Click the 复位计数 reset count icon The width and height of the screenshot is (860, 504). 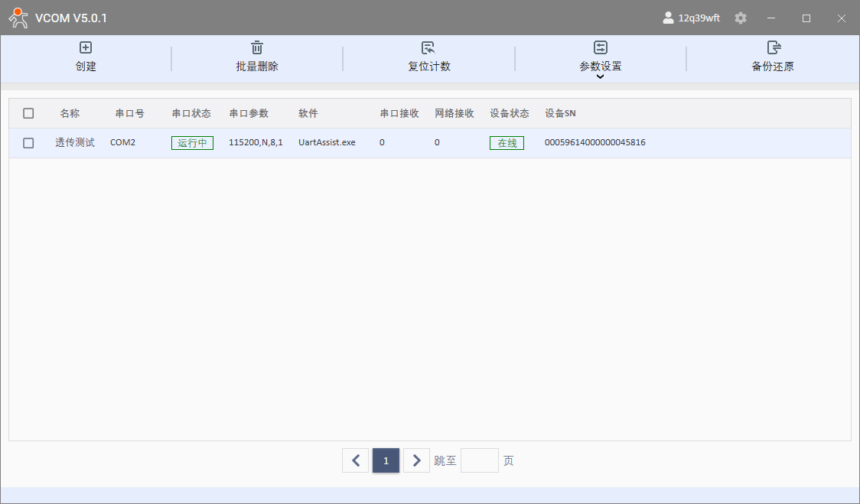coord(428,47)
